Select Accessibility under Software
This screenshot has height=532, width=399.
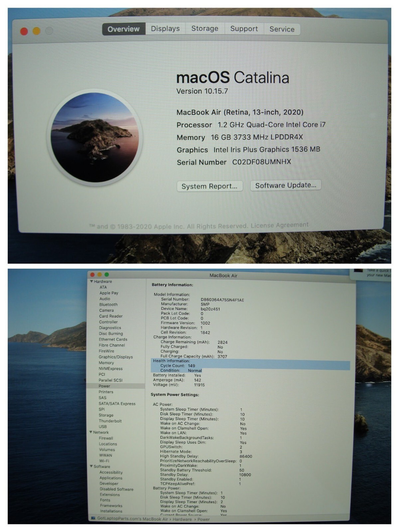[111, 472]
